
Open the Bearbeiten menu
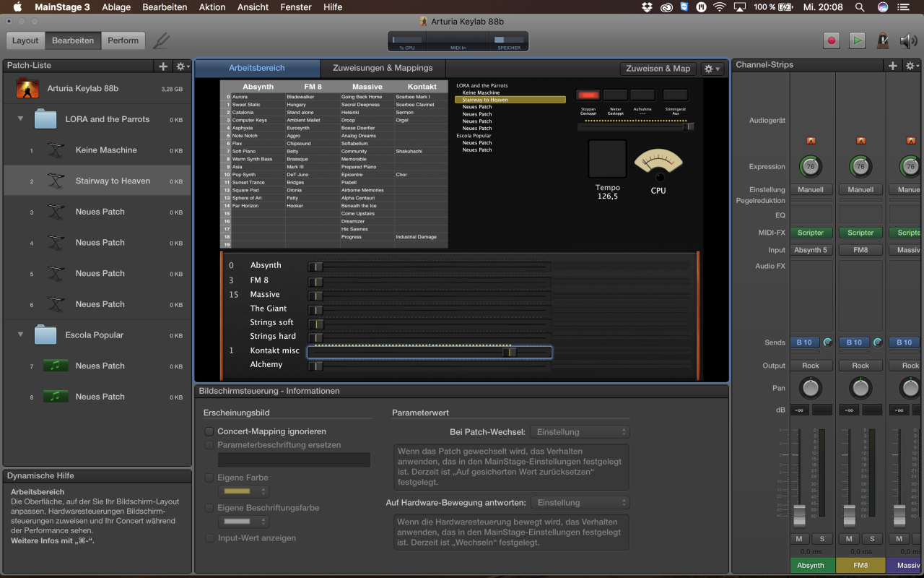click(x=165, y=7)
